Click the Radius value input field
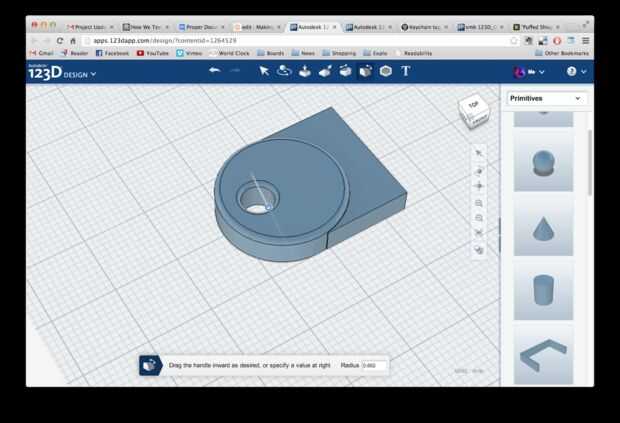The image size is (620, 423). 375,366
